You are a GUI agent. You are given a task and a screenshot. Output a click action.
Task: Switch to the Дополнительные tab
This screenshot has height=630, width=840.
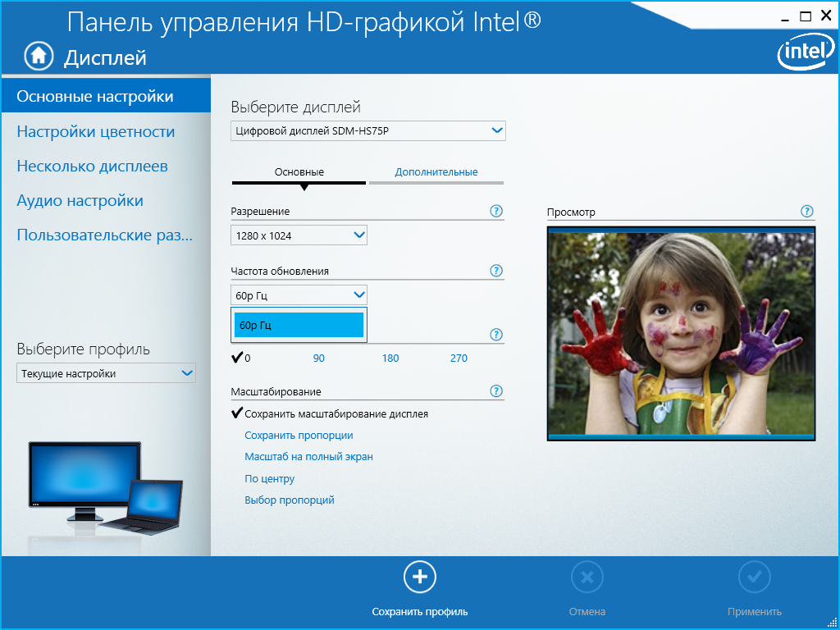pyautogui.click(x=436, y=172)
